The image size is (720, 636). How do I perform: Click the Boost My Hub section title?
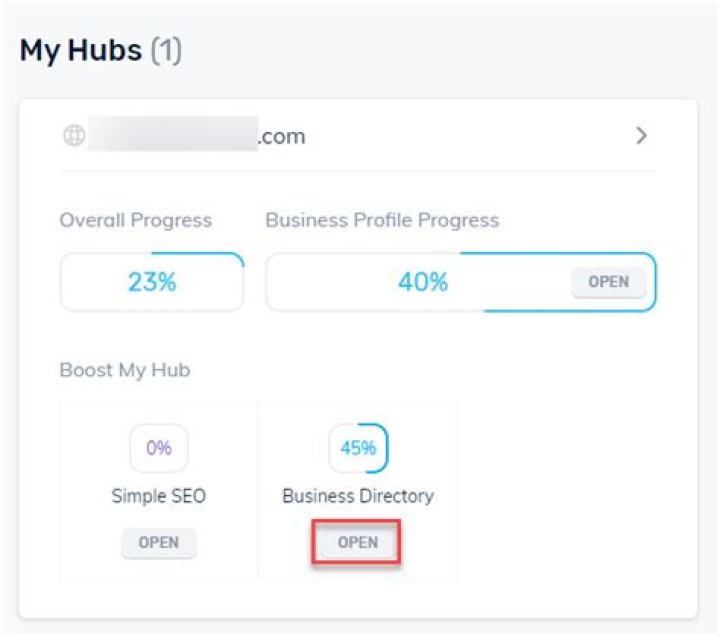pyautogui.click(x=125, y=370)
